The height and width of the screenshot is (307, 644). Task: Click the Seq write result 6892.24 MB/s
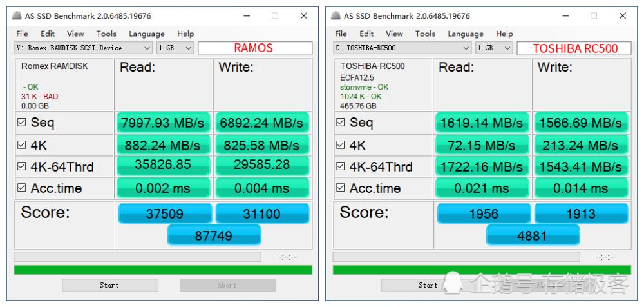(262, 123)
